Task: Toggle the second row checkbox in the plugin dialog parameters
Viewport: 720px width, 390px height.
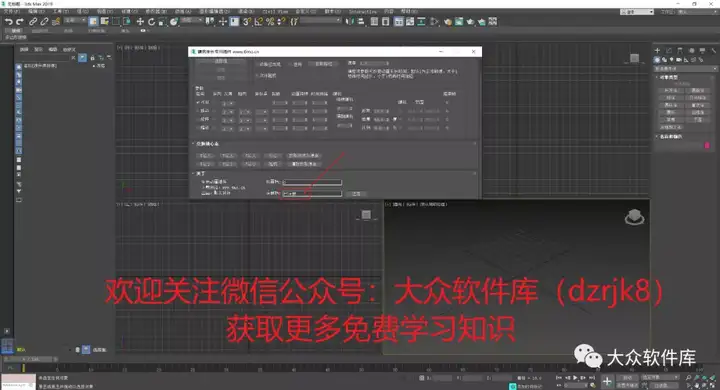Action: pos(198,111)
